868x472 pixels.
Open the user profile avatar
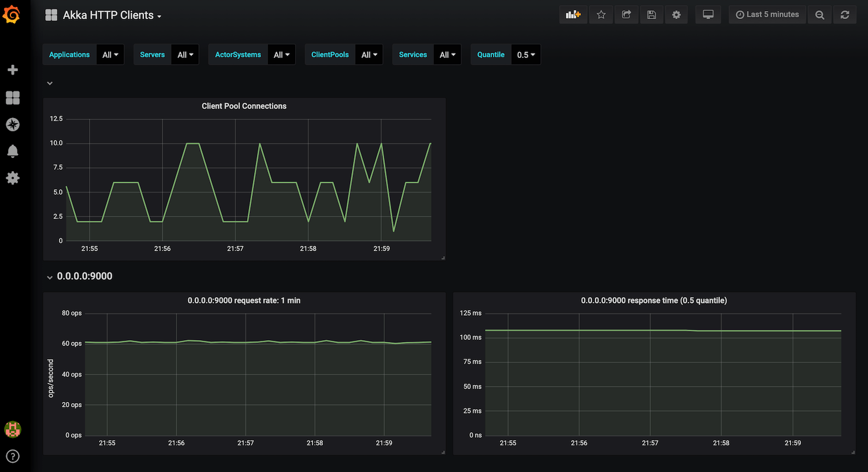13,430
